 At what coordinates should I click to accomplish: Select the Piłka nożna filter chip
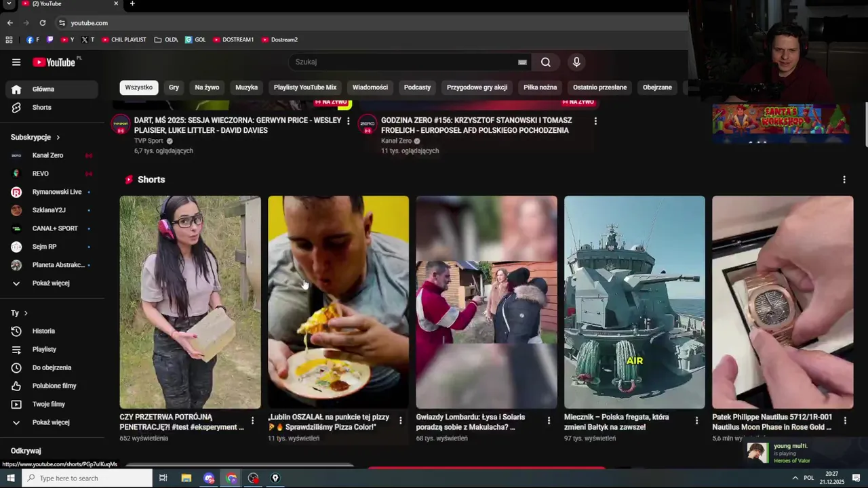pos(540,87)
